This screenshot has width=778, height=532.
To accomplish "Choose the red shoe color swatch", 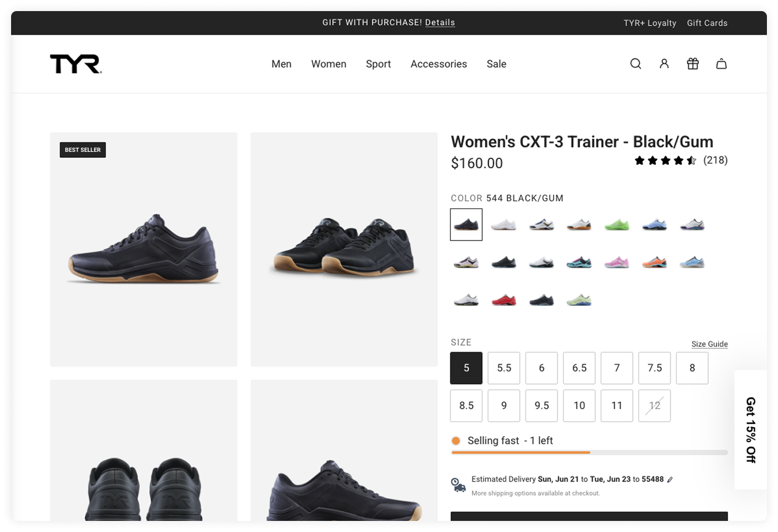I will point(504,300).
